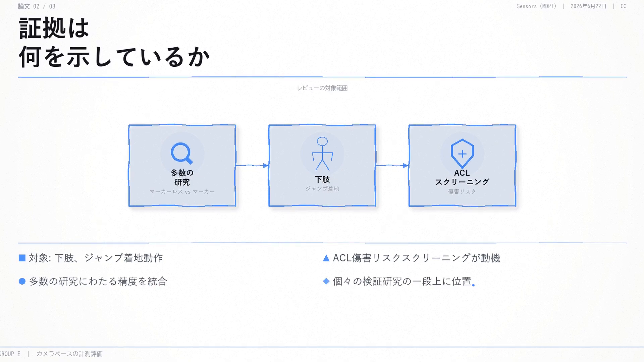Click the カメラベースの計測評価 footer text
Viewport: 644px width, 362px height.
click(69, 354)
